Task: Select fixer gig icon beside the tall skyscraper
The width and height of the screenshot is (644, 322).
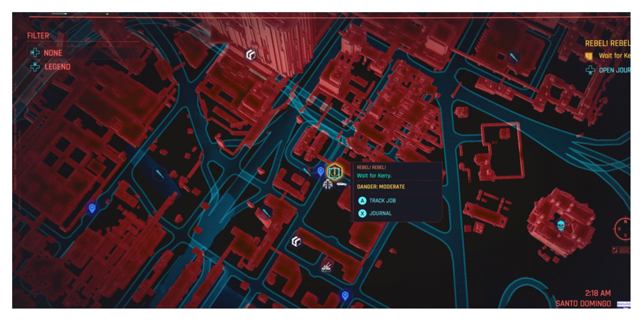Action: pos(251,55)
